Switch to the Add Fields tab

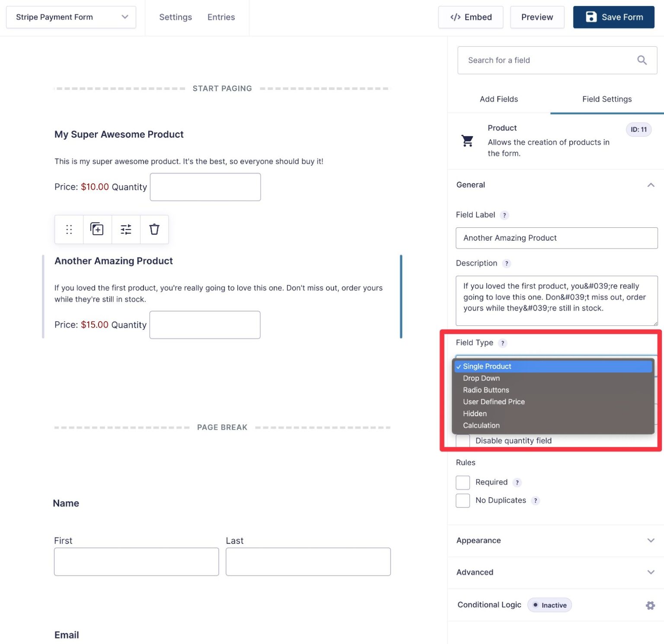click(x=498, y=99)
